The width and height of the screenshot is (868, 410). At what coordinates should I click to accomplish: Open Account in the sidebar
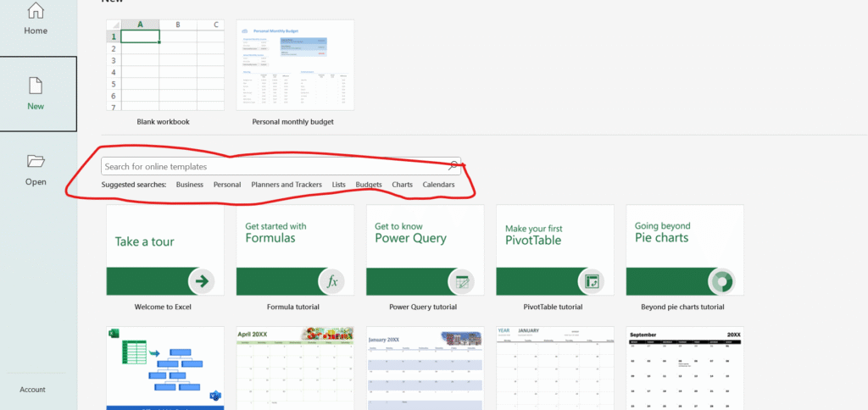click(32, 390)
